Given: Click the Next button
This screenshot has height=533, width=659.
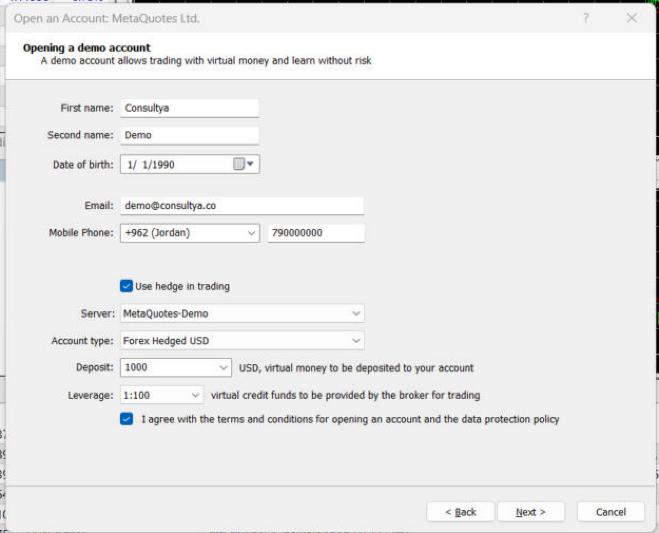Looking at the screenshot, I should 530,512.
